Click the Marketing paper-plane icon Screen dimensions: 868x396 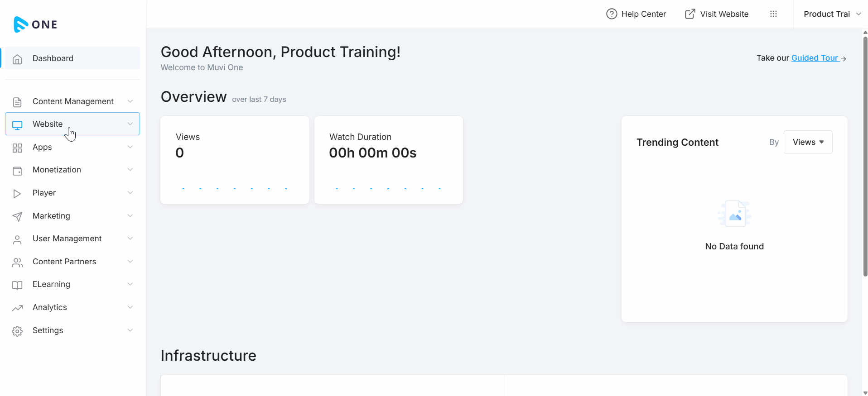pyautogui.click(x=17, y=216)
